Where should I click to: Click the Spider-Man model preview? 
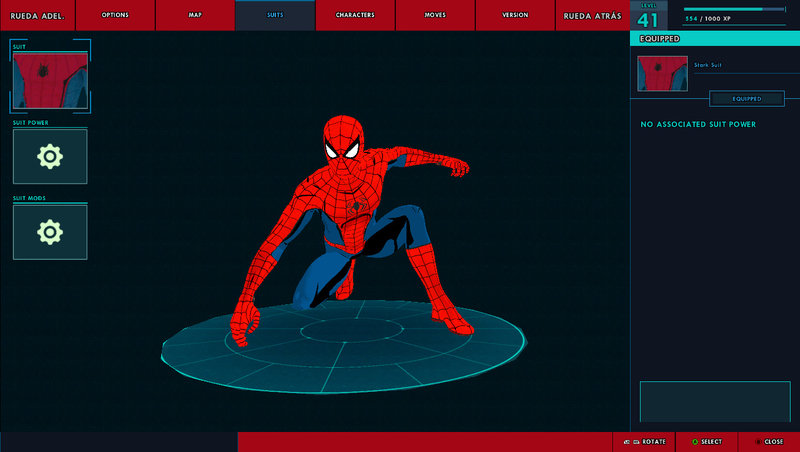(352, 230)
